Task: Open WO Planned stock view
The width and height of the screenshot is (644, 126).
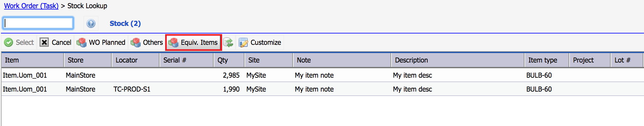Action: [x=101, y=42]
